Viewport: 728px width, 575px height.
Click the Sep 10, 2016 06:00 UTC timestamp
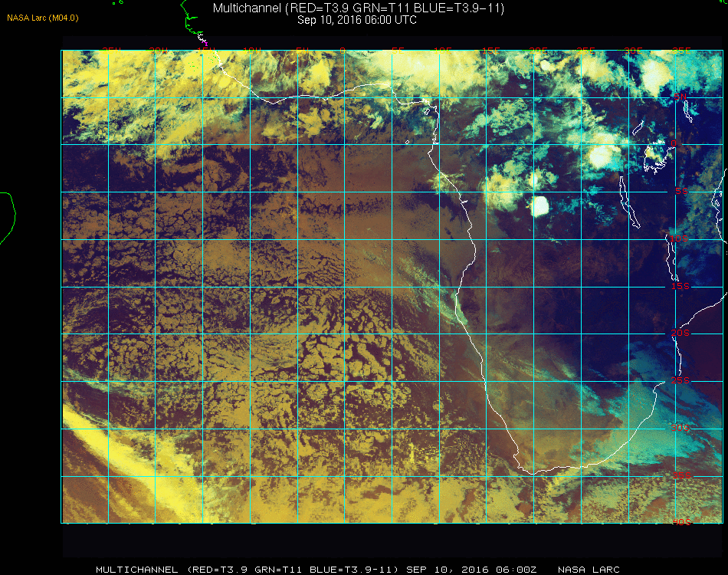(x=357, y=20)
